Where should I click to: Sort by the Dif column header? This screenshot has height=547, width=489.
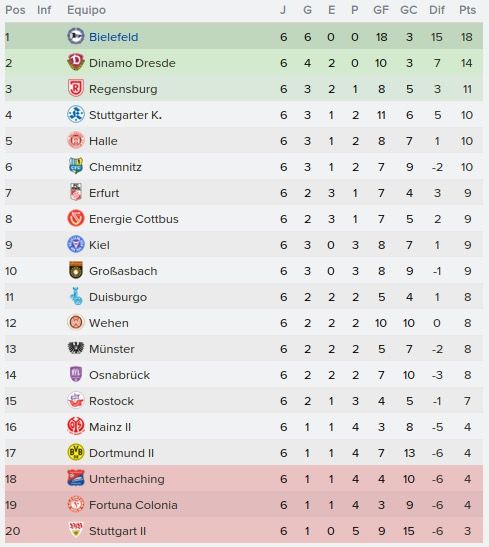coord(437,10)
